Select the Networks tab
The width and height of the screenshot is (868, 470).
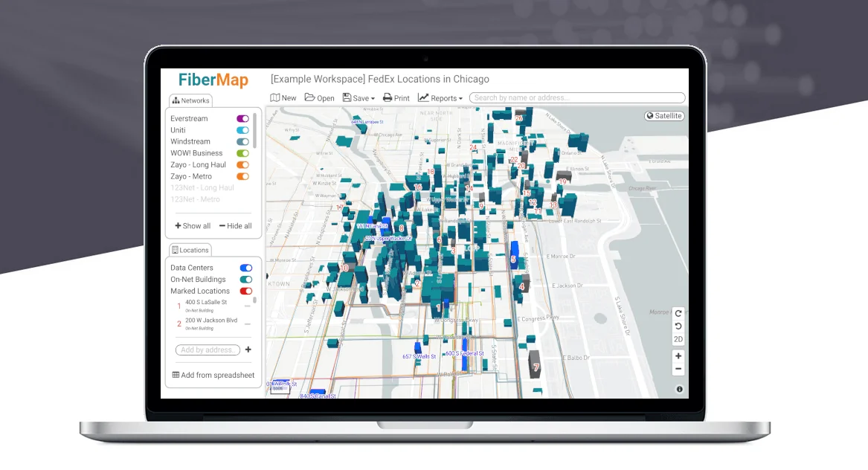coord(191,100)
